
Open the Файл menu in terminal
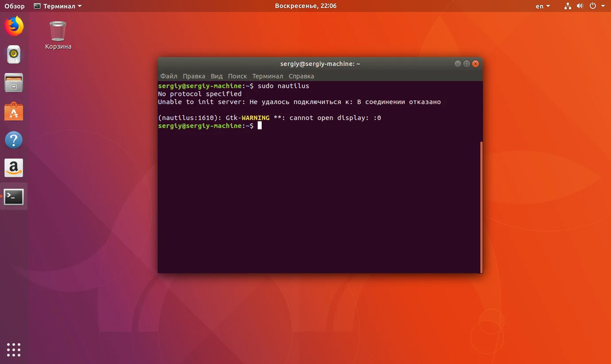tap(169, 76)
